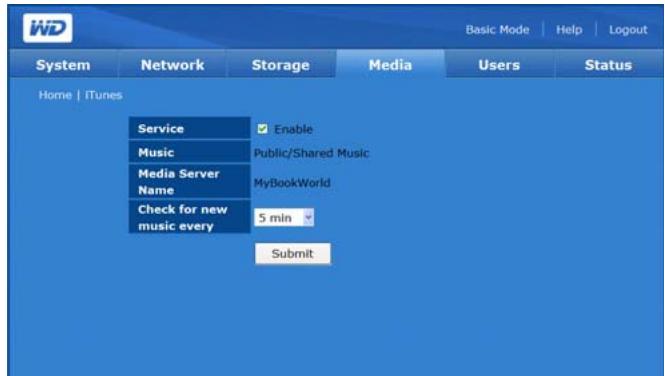The height and width of the screenshot is (376, 665).
Task: Follow the Home breadcrumb link
Action: coord(55,95)
